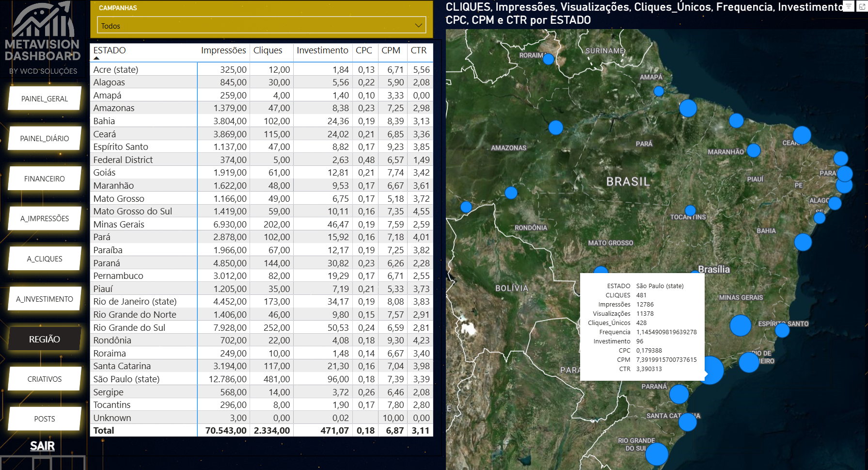Go to the PAINEL_GERAL page
868x470 pixels.
tap(45, 99)
